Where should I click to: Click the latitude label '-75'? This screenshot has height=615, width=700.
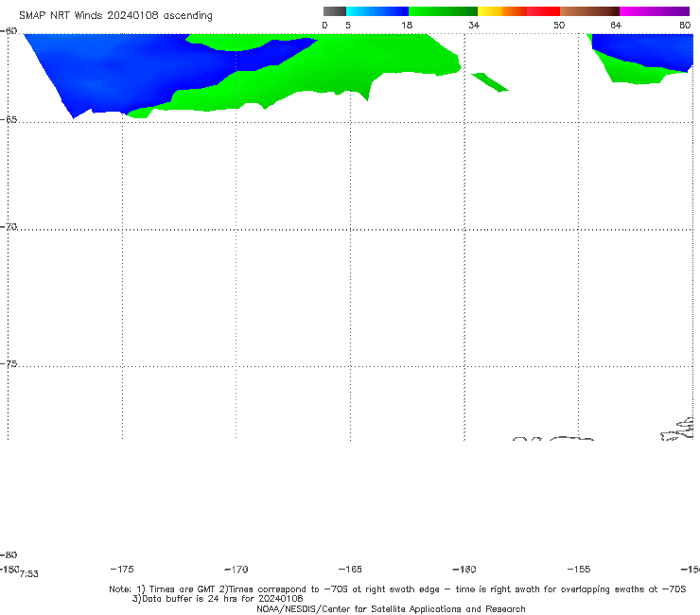pos(9,364)
